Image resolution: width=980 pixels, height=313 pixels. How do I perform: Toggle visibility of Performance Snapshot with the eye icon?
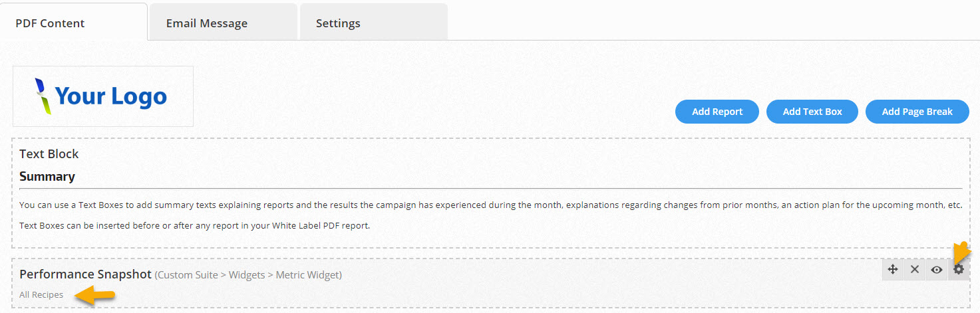[937, 269]
